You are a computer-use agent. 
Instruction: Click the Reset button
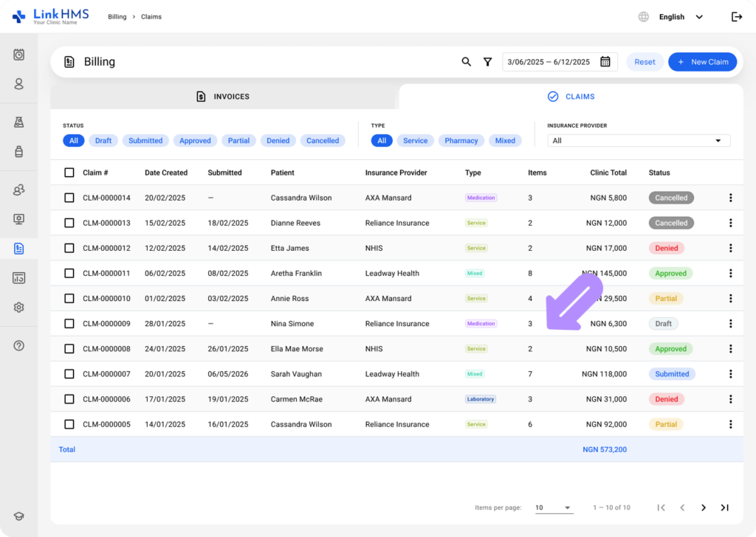(645, 62)
